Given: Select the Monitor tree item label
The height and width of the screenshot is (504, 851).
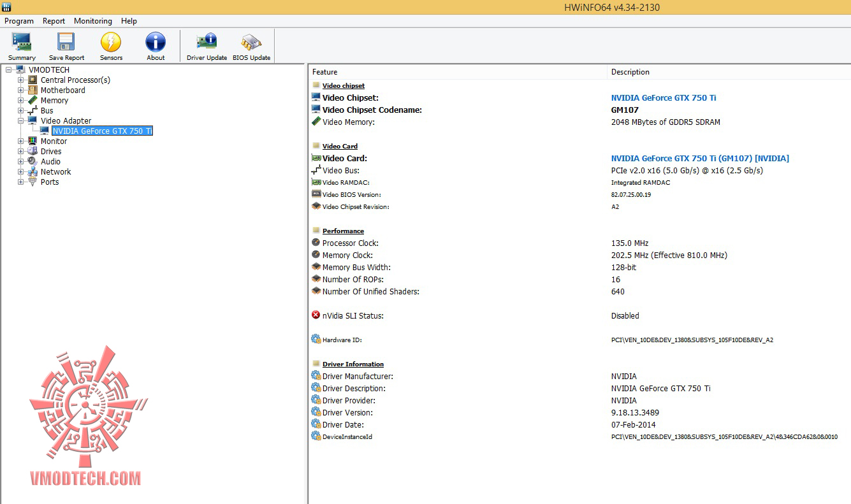Looking at the screenshot, I should tap(54, 141).
